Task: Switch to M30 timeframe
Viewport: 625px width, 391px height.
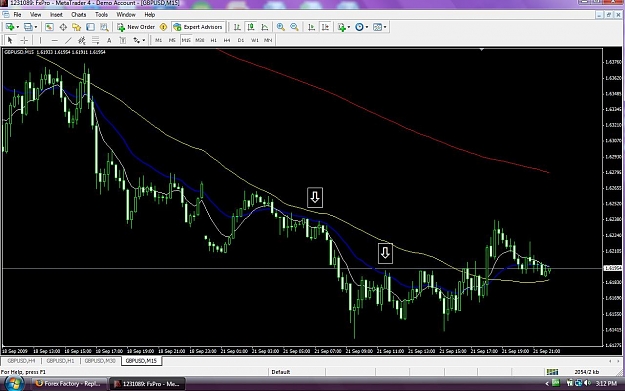Action: [200, 40]
